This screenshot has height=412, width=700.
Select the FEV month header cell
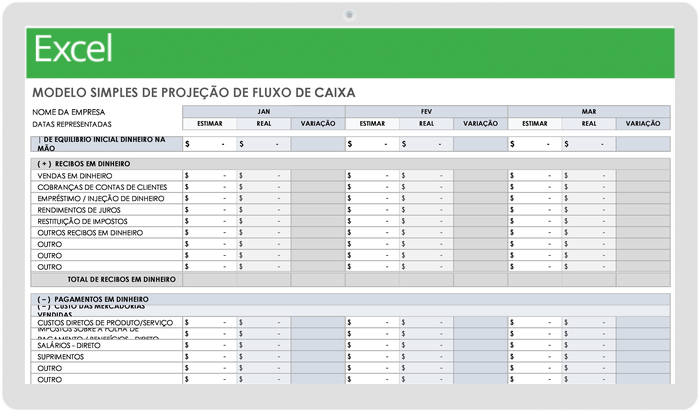tap(426, 111)
